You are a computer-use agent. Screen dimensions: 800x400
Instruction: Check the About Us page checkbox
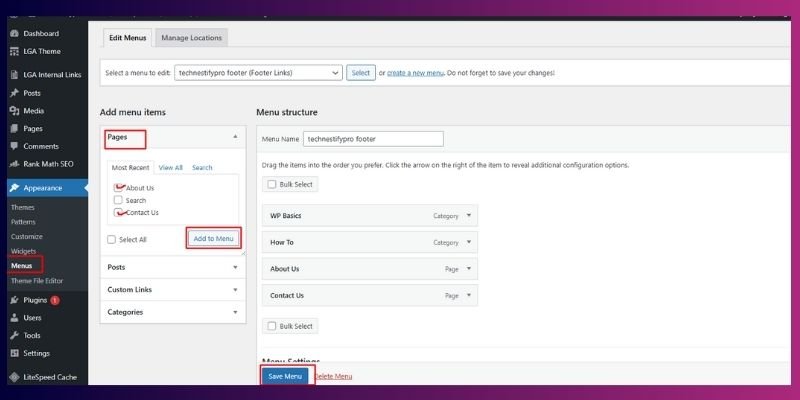118,188
